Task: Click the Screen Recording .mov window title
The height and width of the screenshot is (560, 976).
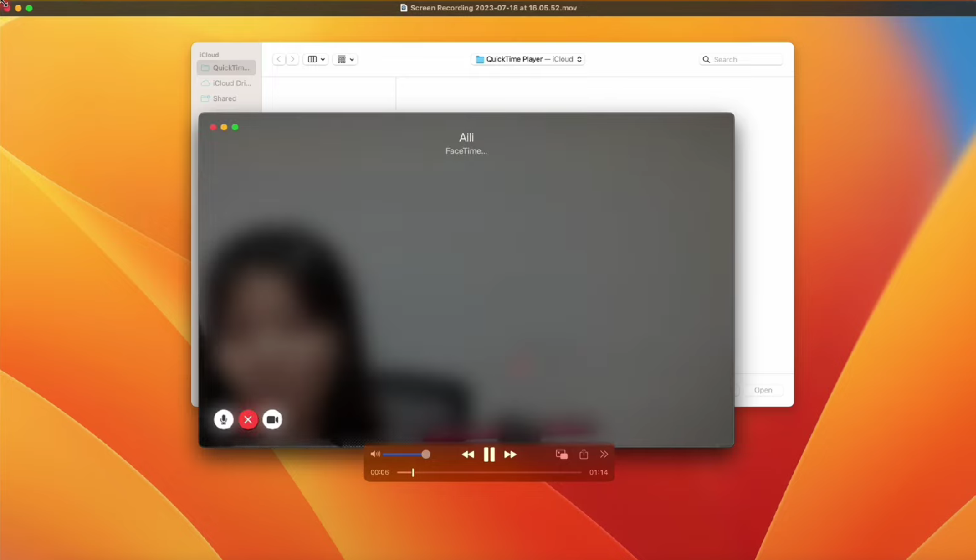Action: (x=493, y=8)
